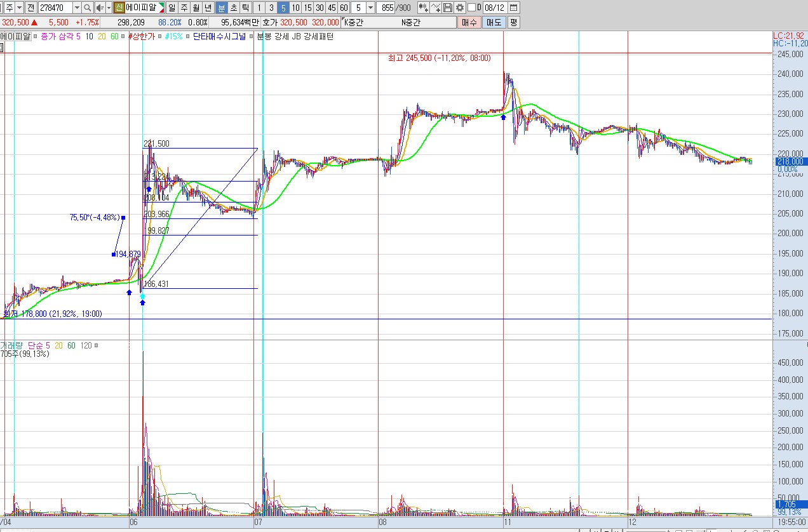Select the 분 minute period tab
The height and width of the screenshot is (532, 808).
(x=221, y=8)
